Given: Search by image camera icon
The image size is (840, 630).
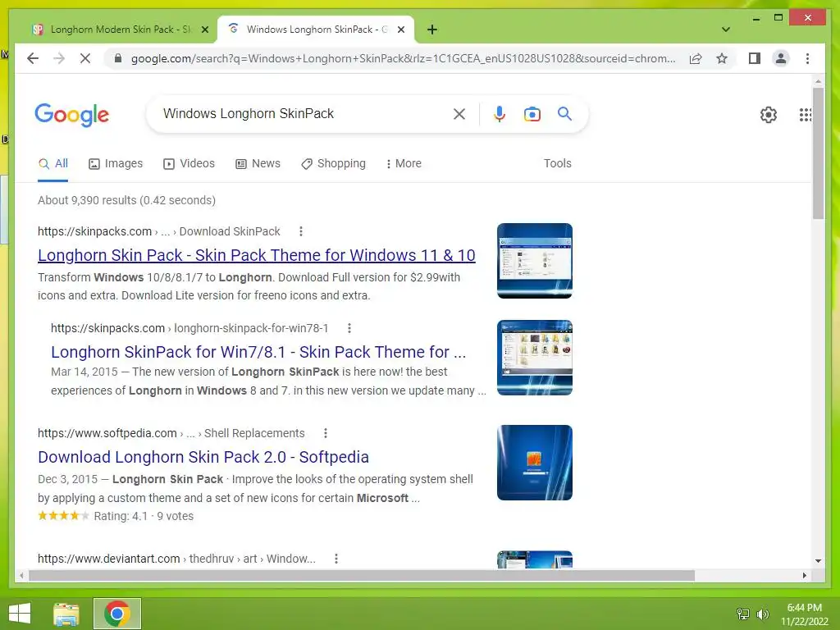Looking at the screenshot, I should (x=532, y=114).
